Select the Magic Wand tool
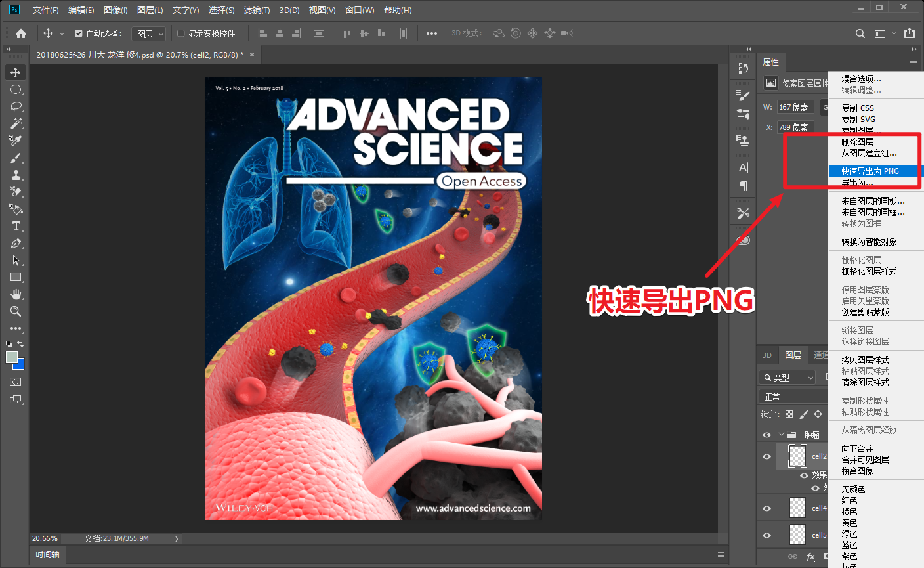This screenshot has width=924, height=568. coord(16,123)
